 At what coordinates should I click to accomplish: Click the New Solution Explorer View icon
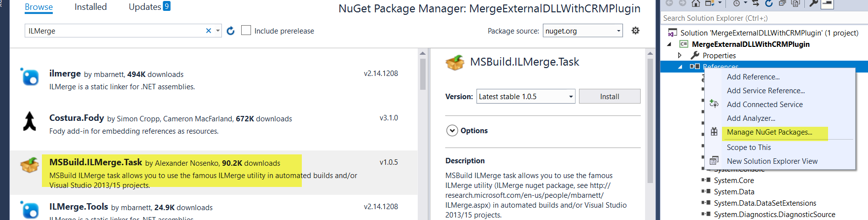[x=714, y=161]
